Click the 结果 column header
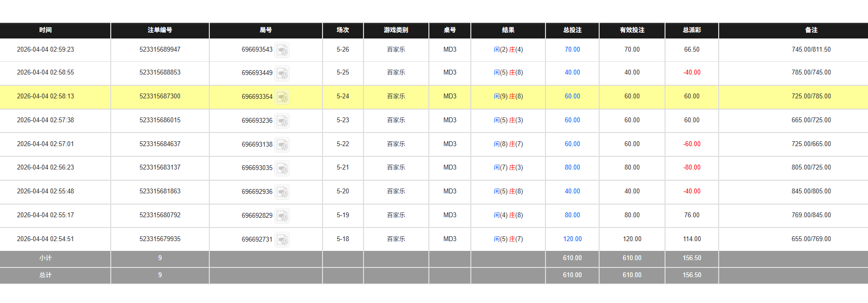The height and width of the screenshot is (303, 868). [508, 30]
